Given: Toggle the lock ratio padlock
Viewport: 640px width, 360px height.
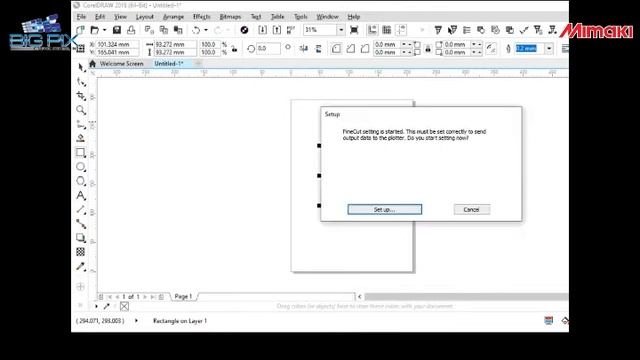Looking at the screenshot, I should click(x=234, y=49).
